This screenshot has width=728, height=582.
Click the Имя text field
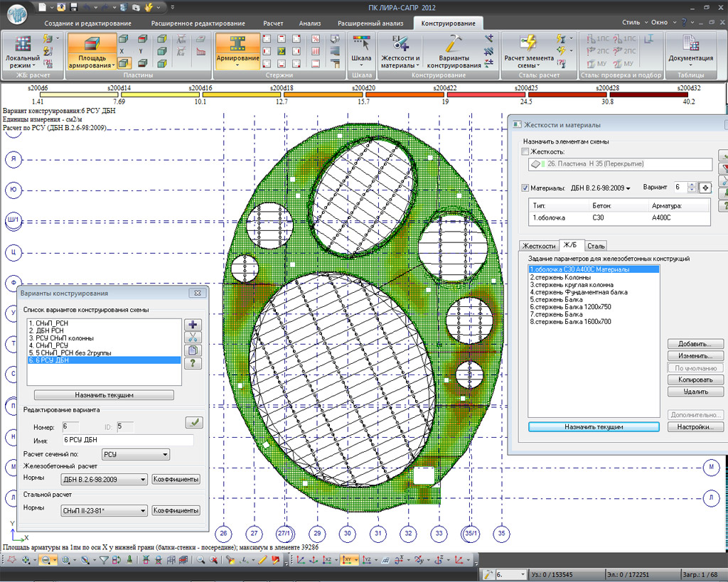[x=127, y=441]
